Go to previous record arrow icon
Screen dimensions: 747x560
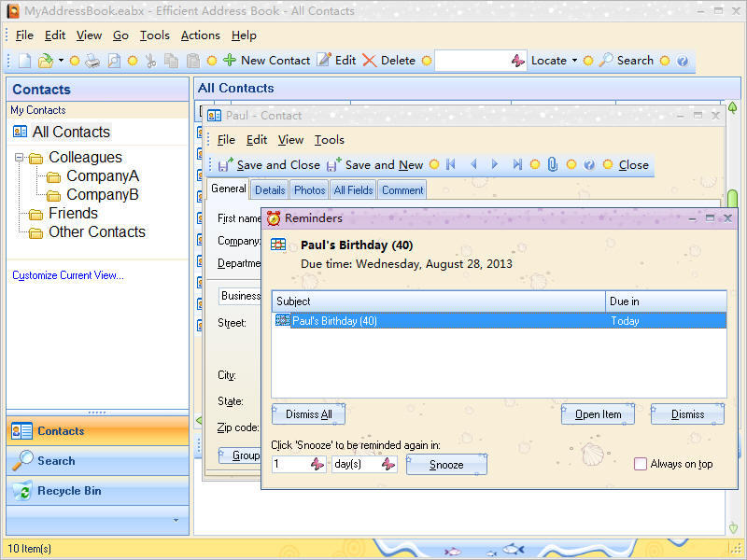click(473, 165)
